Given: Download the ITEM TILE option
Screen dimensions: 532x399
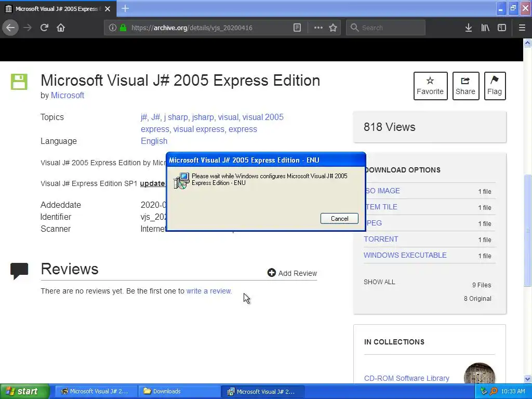Looking at the screenshot, I should click(x=381, y=207).
